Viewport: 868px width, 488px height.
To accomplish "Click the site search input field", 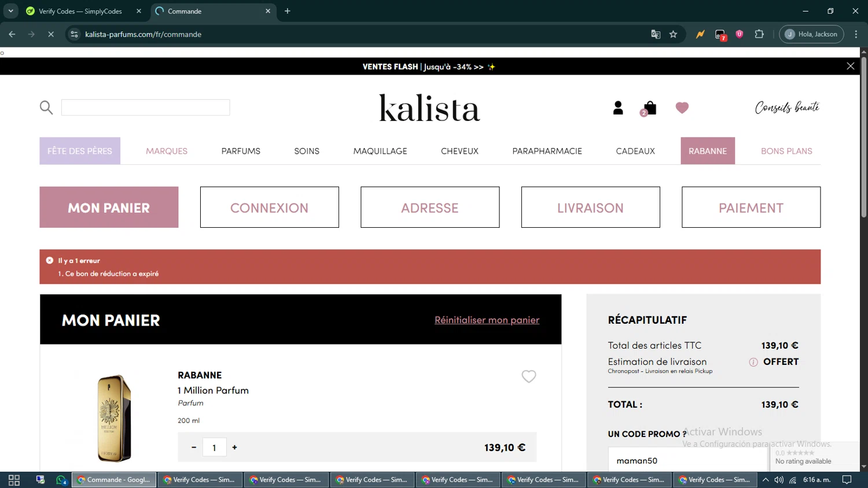I will pyautogui.click(x=146, y=108).
